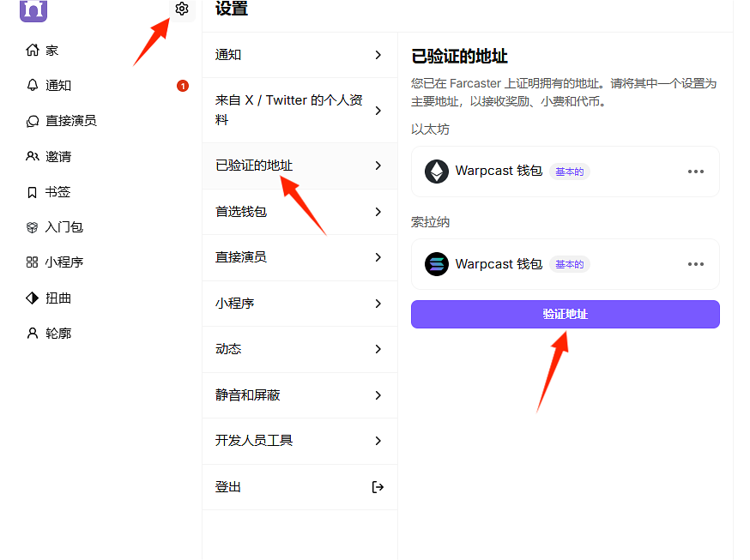Click the 登出 logout arrow icon
Image resolution: width=750 pixels, height=560 pixels.
coord(378,487)
